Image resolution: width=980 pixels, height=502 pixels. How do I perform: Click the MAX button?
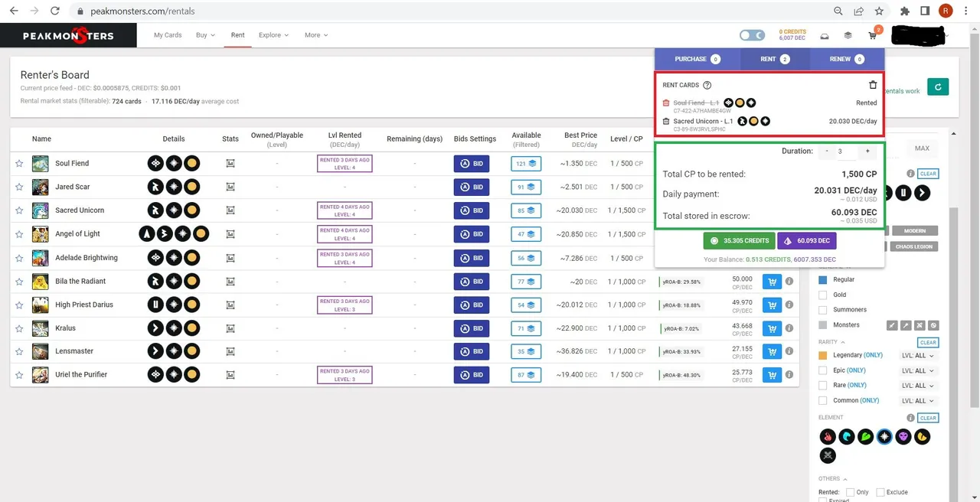pos(922,148)
